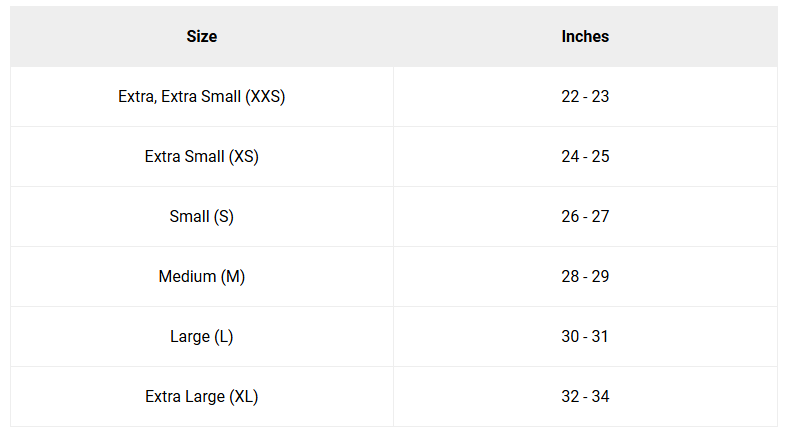This screenshot has height=430, width=790.
Task: Click the words 'Extra Small' in second row
Action: pyautogui.click(x=184, y=157)
